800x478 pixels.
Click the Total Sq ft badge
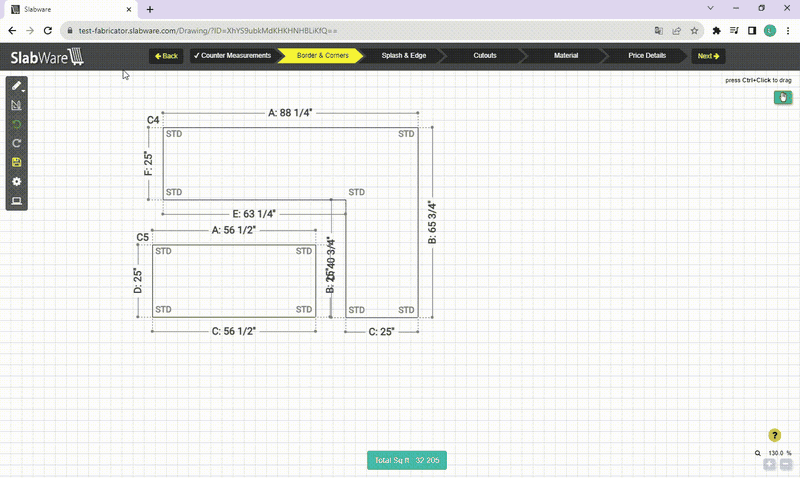pyautogui.click(x=407, y=460)
